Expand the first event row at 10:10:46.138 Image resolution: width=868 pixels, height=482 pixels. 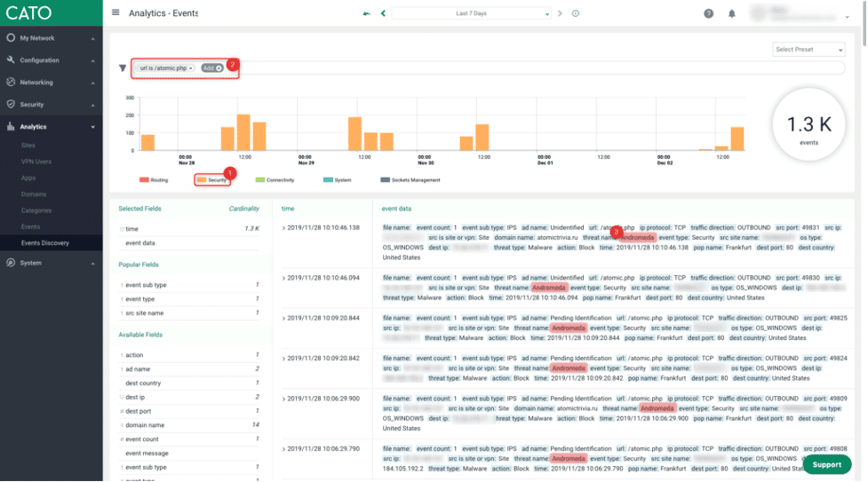point(283,228)
